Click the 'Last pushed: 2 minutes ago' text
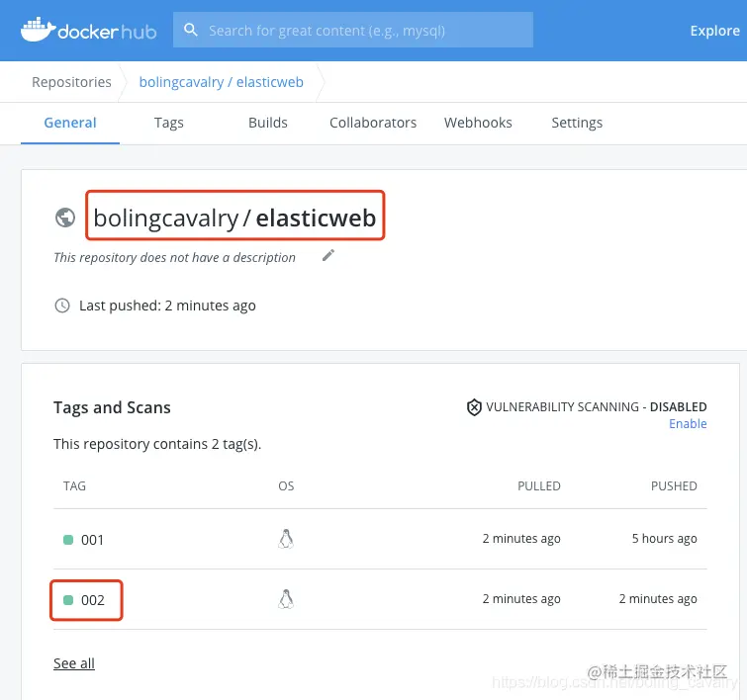Viewport: 747px width, 700px height. [x=167, y=306]
